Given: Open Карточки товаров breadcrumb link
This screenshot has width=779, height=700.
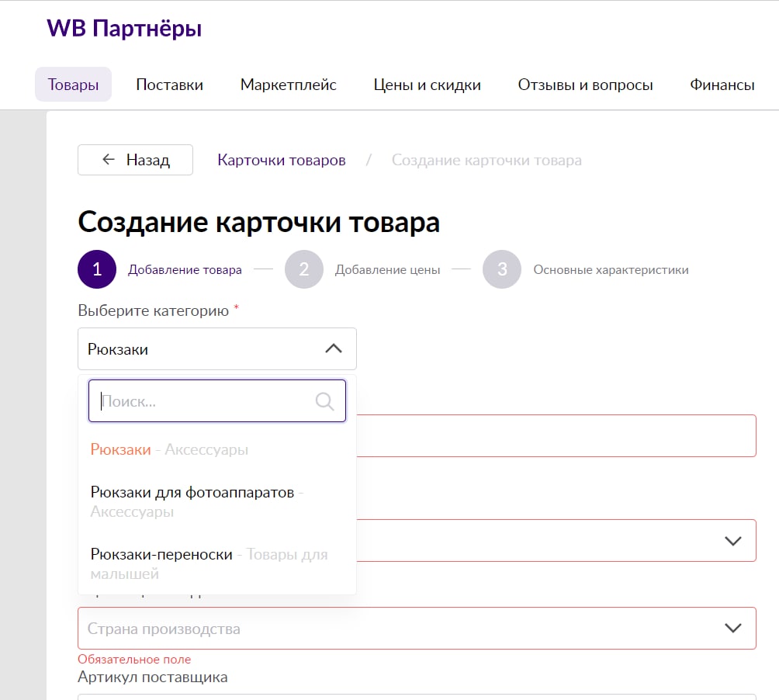Looking at the screenshot, I should pyautogui.click(x=282, y=160).
